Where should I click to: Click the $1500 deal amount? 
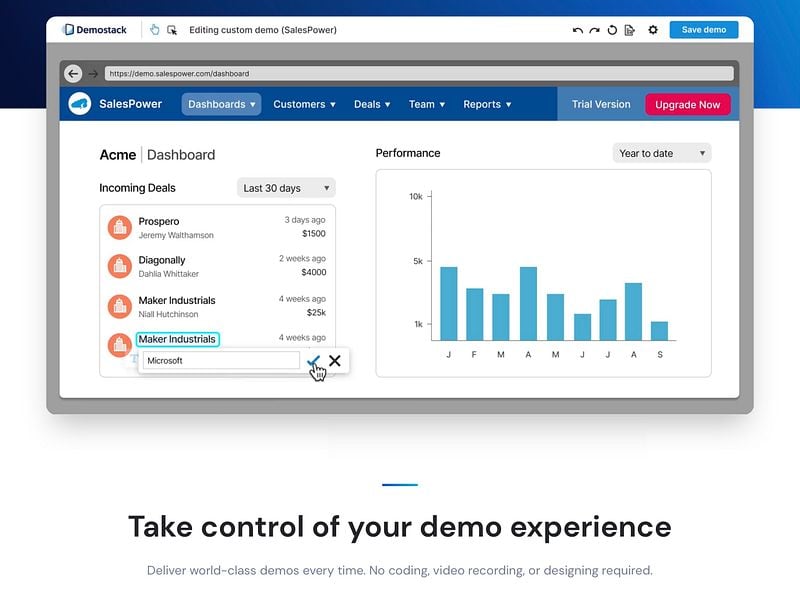(x=313, y=234)
